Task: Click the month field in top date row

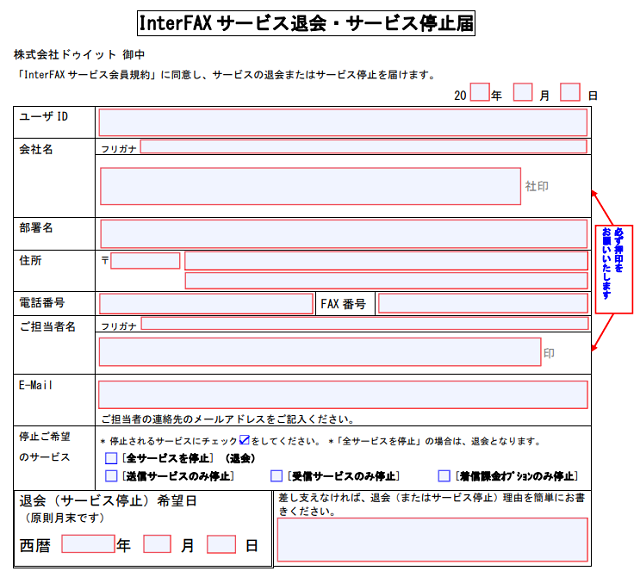Action: tap(522, 92)
